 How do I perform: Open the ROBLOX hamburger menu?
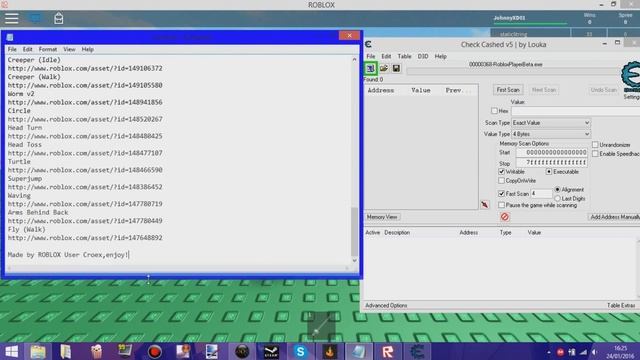(x=11, y=18)
